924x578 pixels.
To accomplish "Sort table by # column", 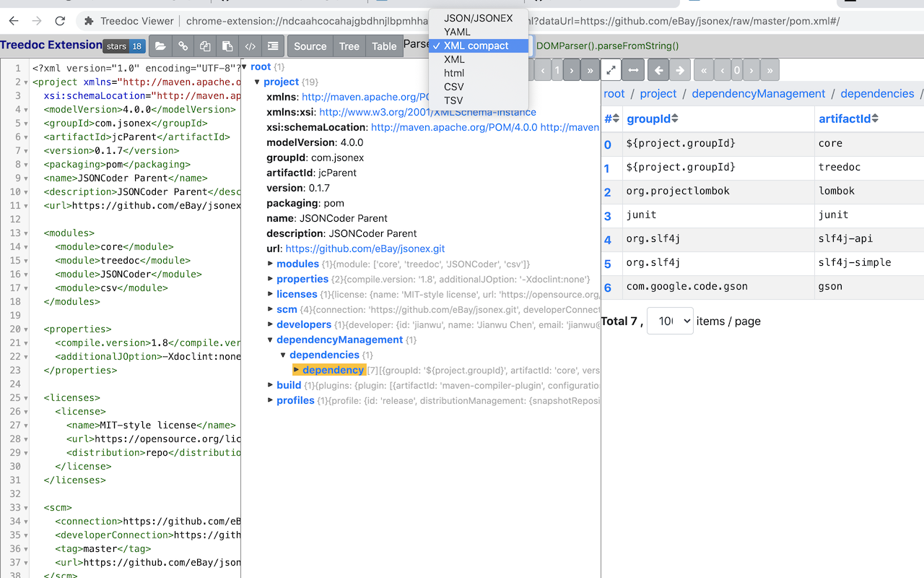I will coord(611,118).
